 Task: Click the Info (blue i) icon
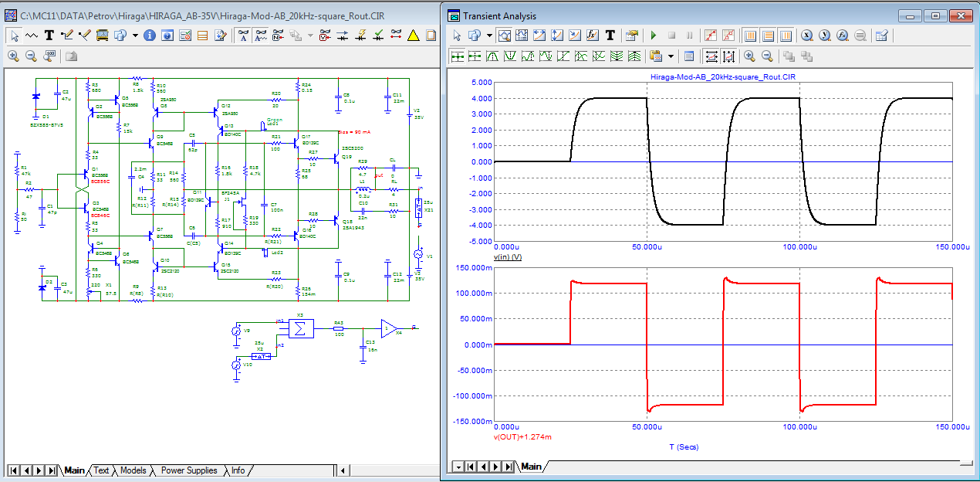pyautogui.click(x=150, y=35)
